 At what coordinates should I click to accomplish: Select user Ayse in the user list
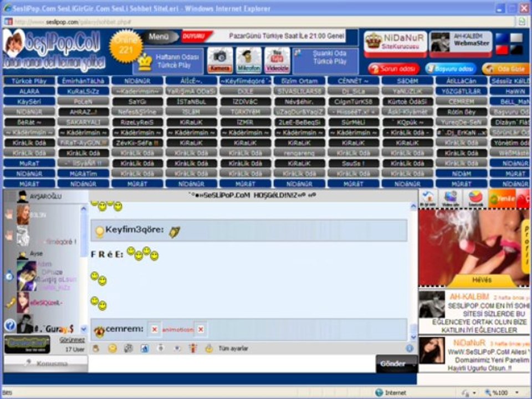(x=36, y=253)
